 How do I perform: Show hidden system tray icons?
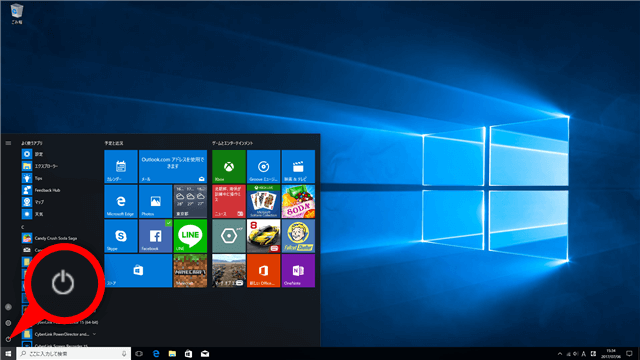[560, 354]
